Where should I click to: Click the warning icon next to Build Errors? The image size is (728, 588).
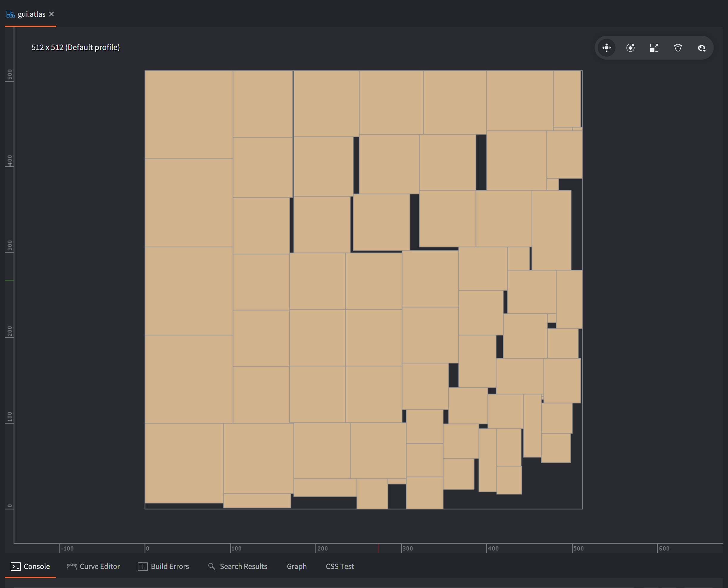143,566
